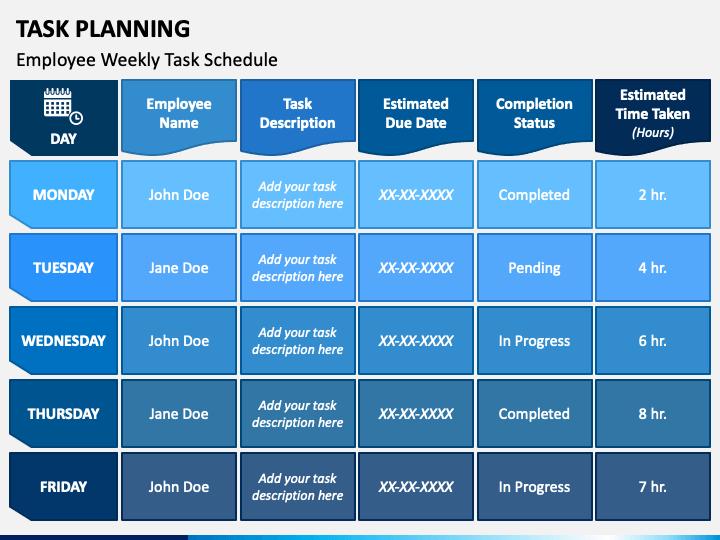The width and height of the screenshot is (720, 540).
Task: Select the 7 hr. cell on Friday
Action: click(652, 486)
